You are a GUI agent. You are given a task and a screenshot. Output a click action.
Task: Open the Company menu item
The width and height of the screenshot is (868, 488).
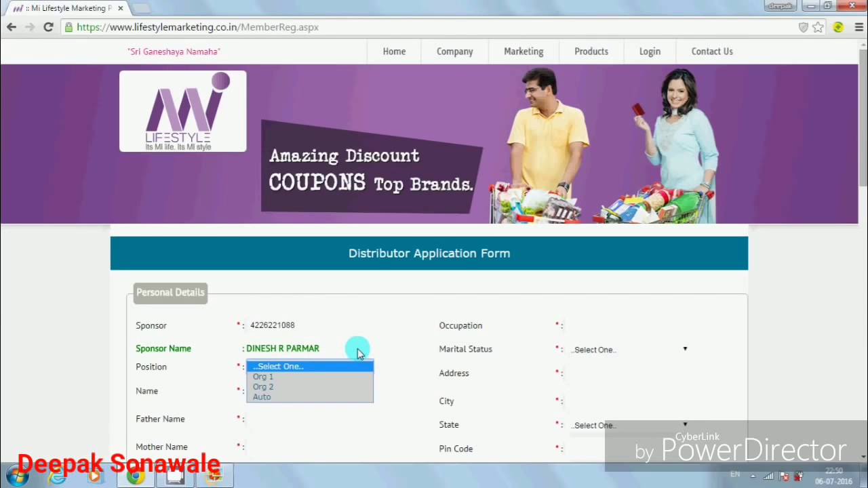(455, 52)
